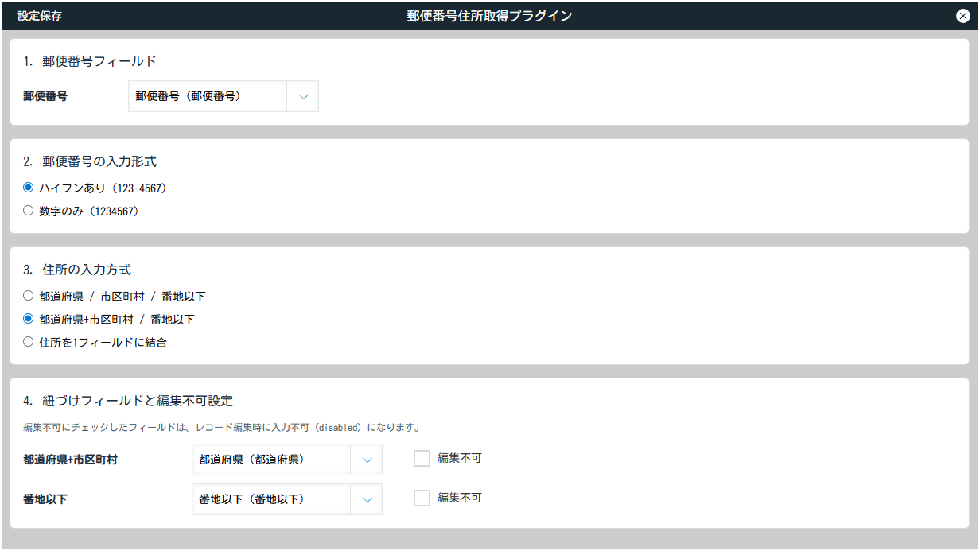This screenshot has width=980, height=551.
Task: Check 編集不可 box in 番地以下 row
Action: pos(422,499)
